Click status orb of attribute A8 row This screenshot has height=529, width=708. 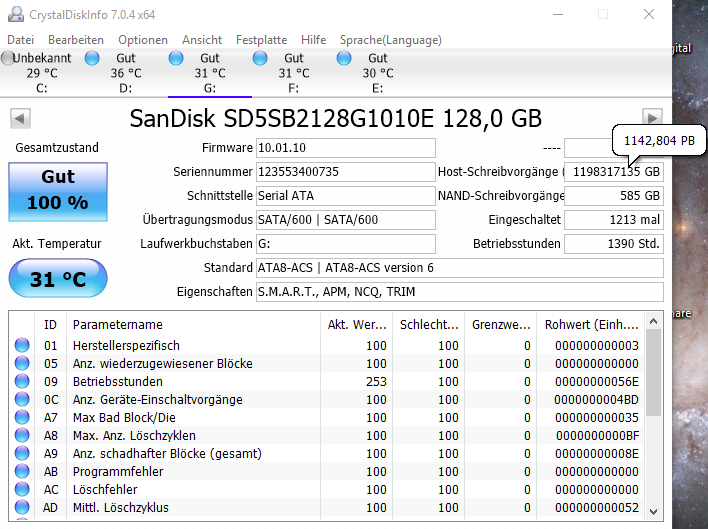tap(22, 435)
